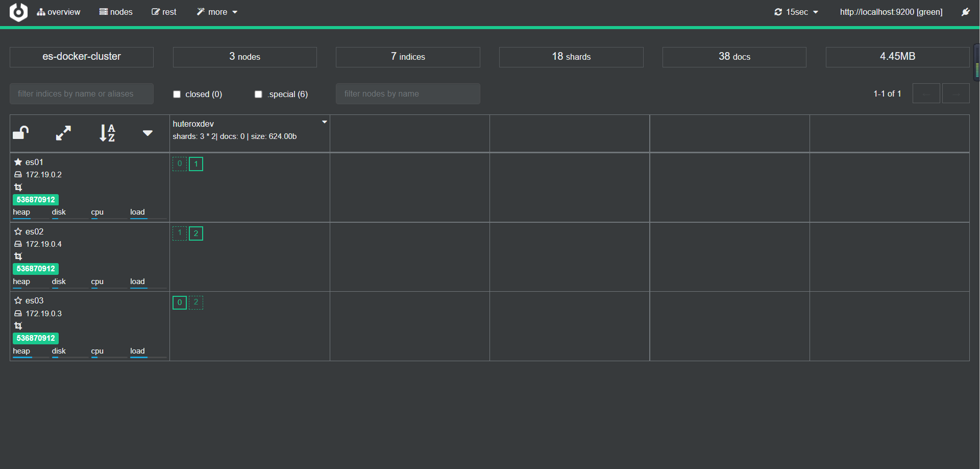Click the disk icon beside 172.19.0.4
The width and height of the screenshot is (980, 469).
point(18,244)
